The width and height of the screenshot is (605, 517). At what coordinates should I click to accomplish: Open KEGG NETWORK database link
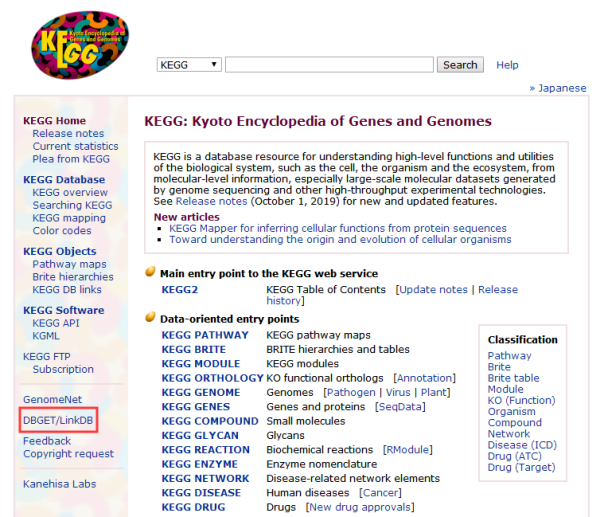(x=205, y=478)
